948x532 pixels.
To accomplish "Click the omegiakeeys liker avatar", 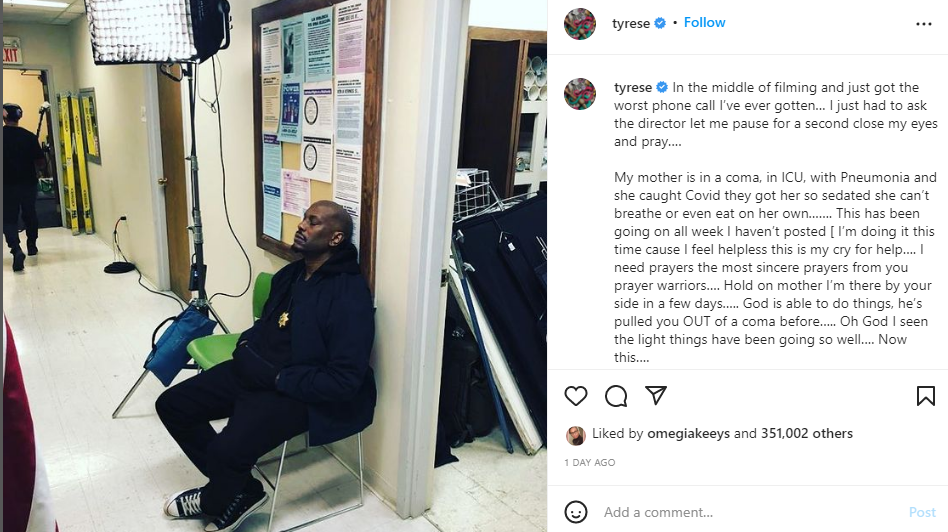I will [x=576, y=435].
